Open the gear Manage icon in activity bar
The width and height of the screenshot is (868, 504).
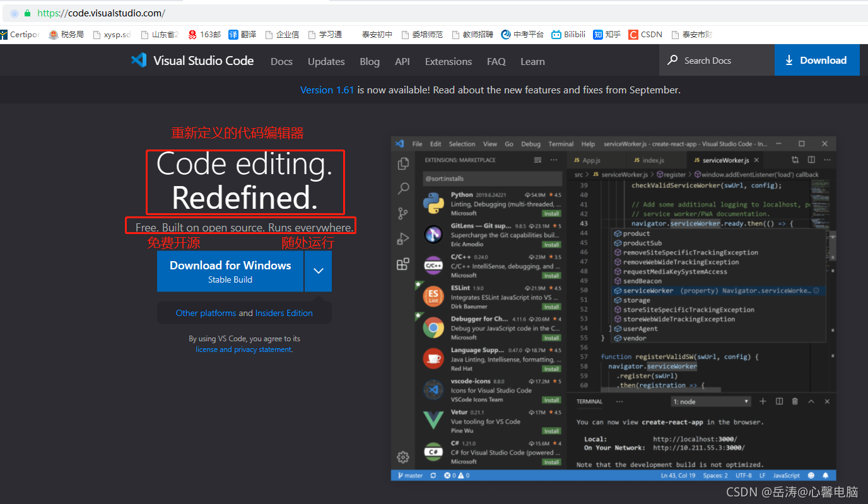(403, 457)
